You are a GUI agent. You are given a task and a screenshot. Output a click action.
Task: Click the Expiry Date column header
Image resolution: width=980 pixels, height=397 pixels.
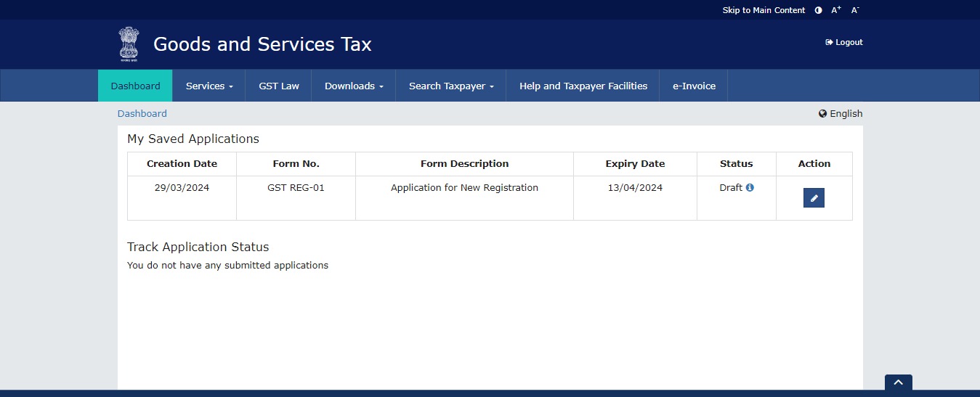tap(635, 163)
